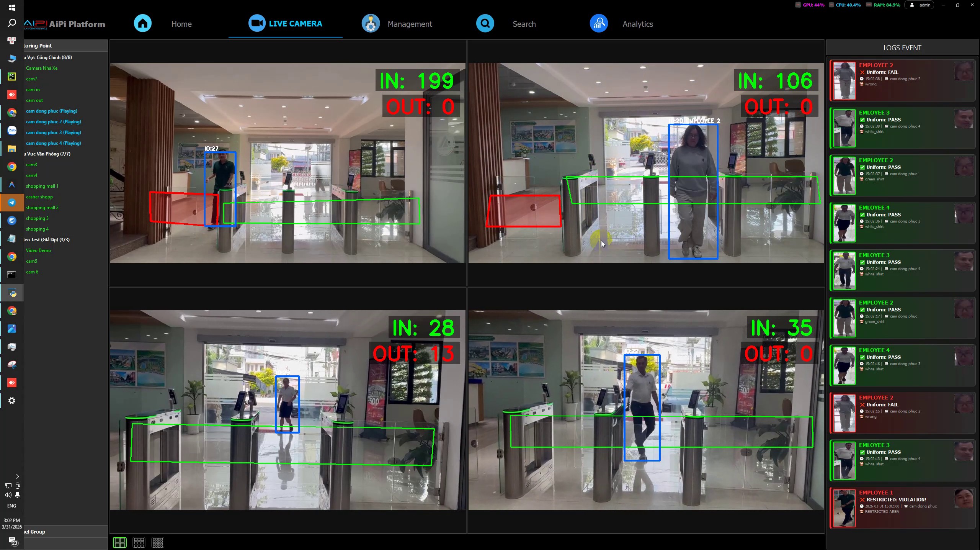Select shopping mall 1 camera

pyautogui.click(x=42, y=186)
